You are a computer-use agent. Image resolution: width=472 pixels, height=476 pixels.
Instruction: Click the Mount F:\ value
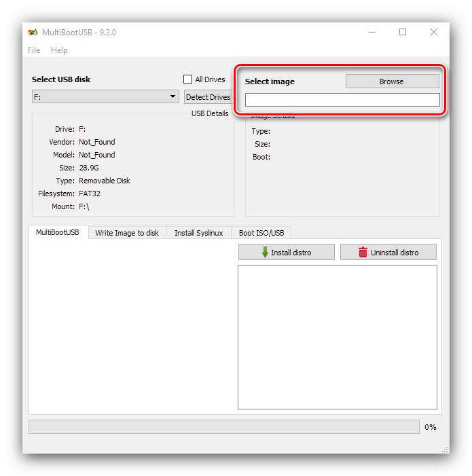pos(84,206)
